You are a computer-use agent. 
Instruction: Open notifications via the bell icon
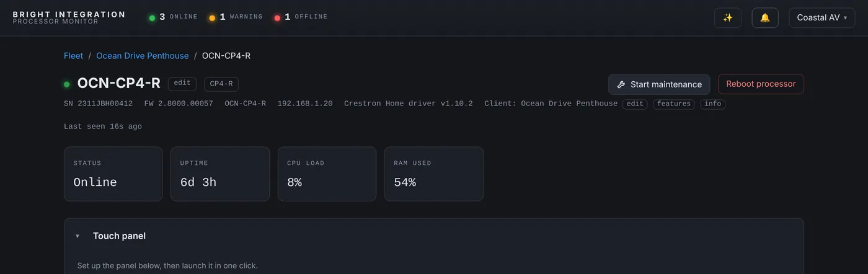tap(765, 18)
